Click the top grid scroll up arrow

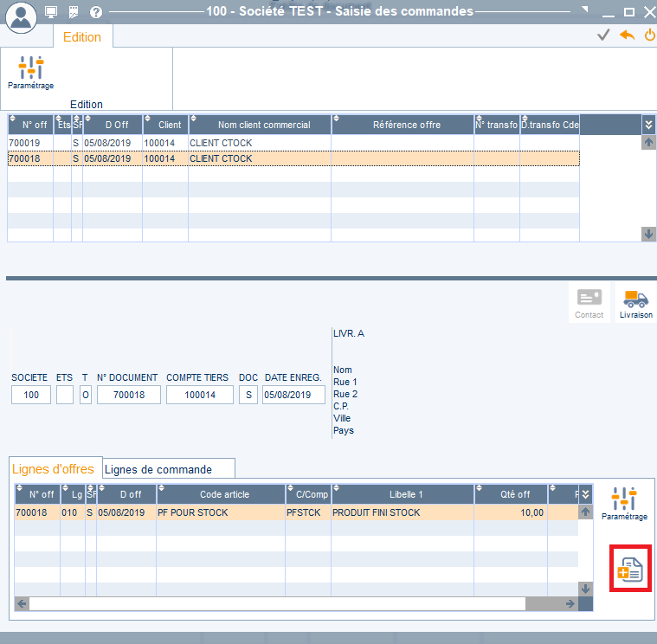(x=648, y=143)
